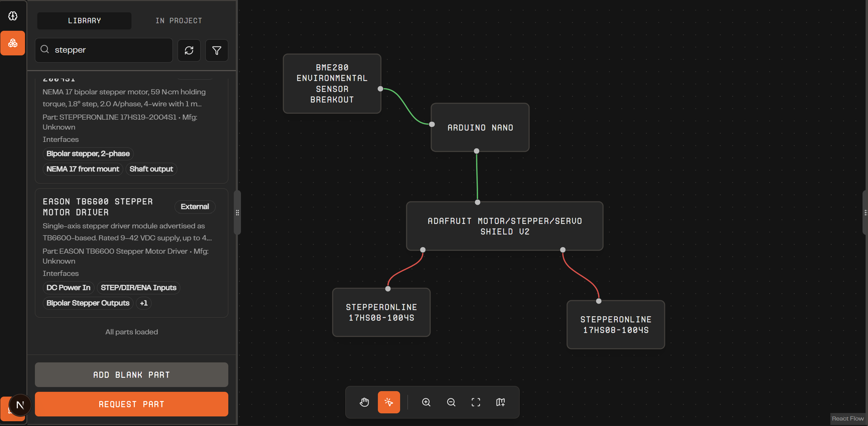868x426 pixels.
Task: Click the refresh parts list icon
Action: click(x=189, y=51)
